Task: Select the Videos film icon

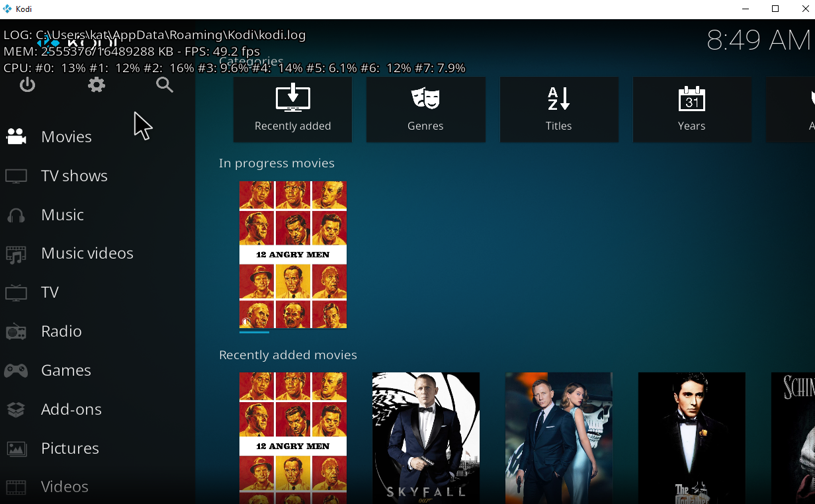Action: point(16,487)
